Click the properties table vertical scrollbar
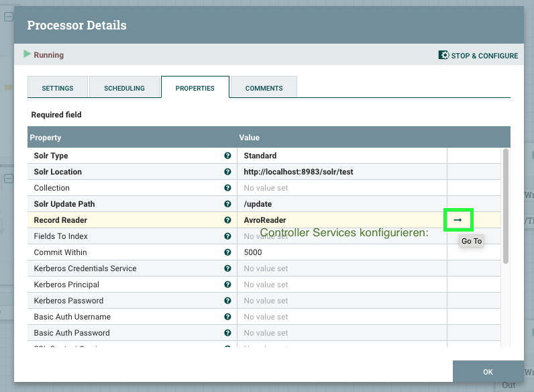 click(506, 205)
